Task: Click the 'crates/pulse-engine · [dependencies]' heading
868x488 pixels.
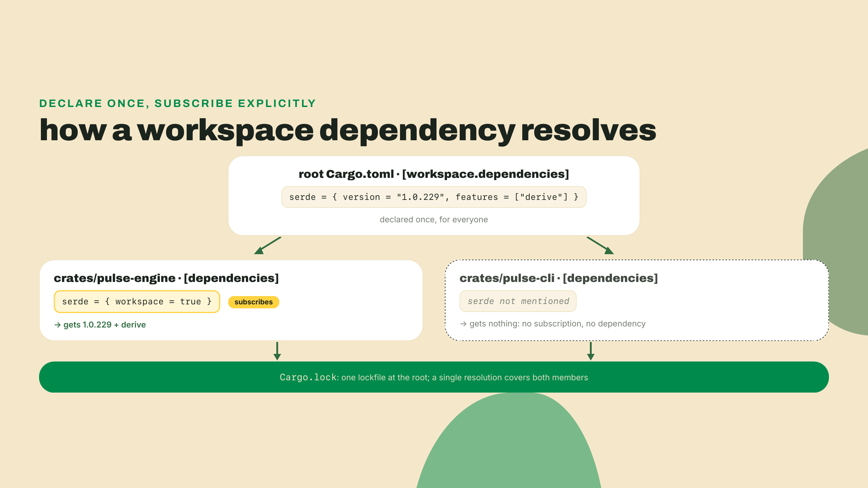Action: [166, 278]
